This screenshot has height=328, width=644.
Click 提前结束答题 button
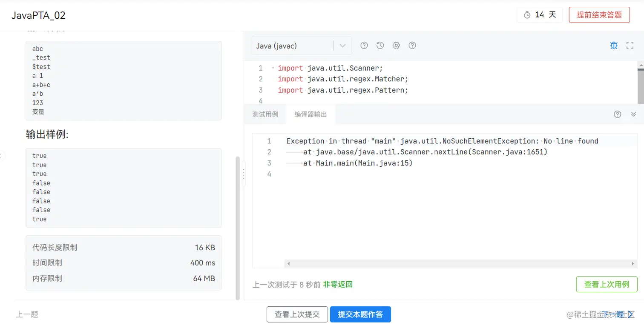tap(599, 15)
